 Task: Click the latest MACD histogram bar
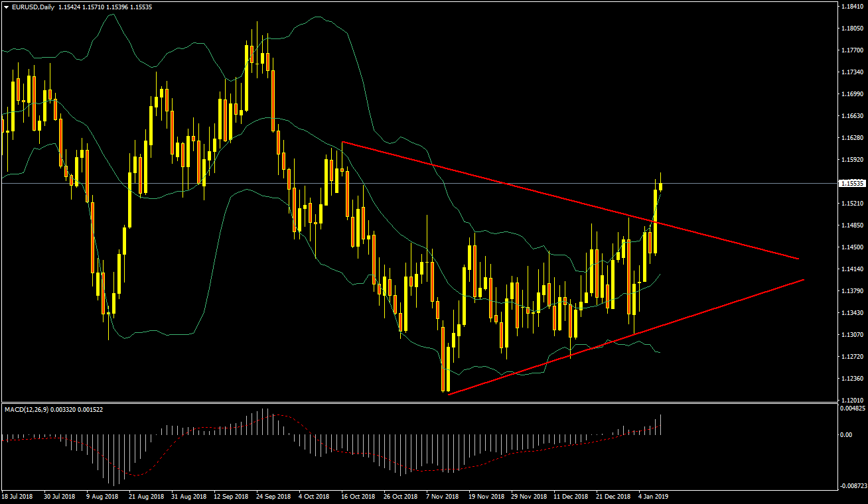point(661,425)
